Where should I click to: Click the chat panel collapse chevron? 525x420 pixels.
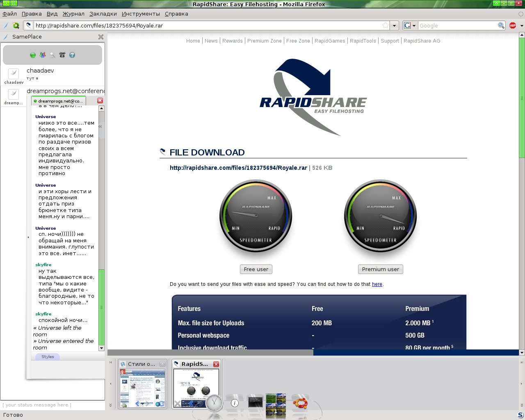pyautogui.click(x=100, y=126)
